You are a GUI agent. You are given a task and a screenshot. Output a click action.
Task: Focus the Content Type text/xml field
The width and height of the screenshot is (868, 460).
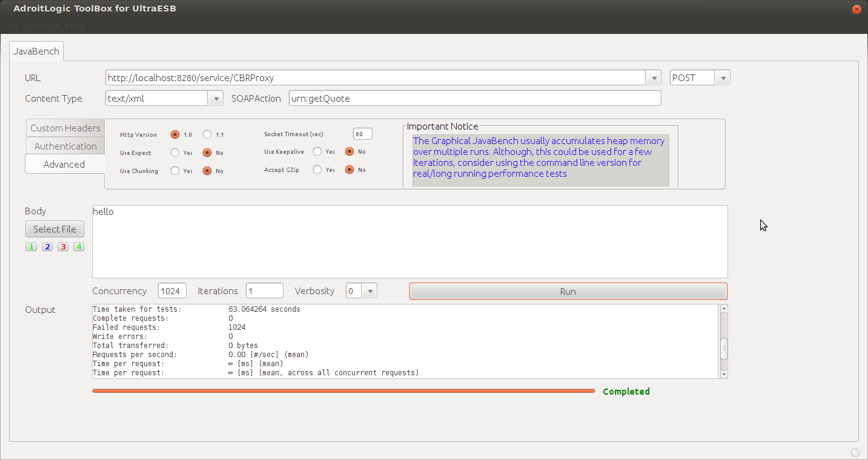pyautogui.click(x=157, y=98)
